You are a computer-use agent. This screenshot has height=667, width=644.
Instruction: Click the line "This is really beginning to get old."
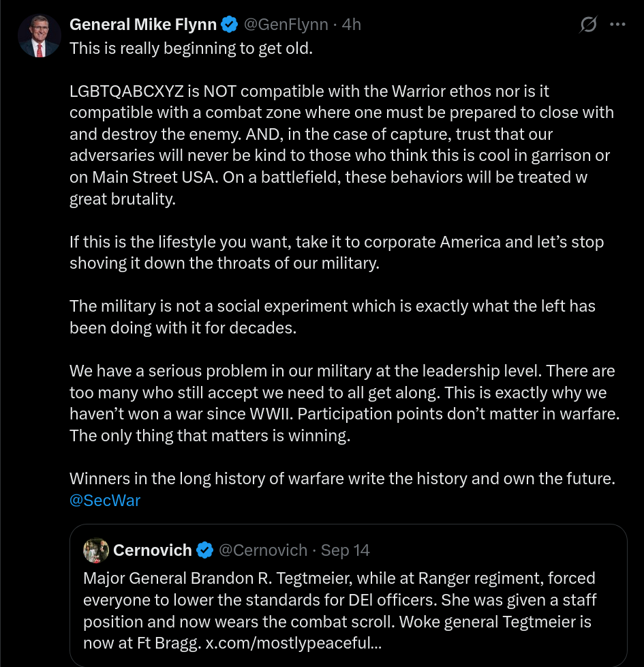(x=191, y=50)
